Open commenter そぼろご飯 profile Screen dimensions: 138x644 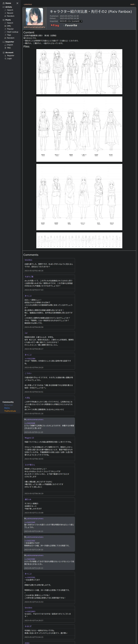(29, 277)
